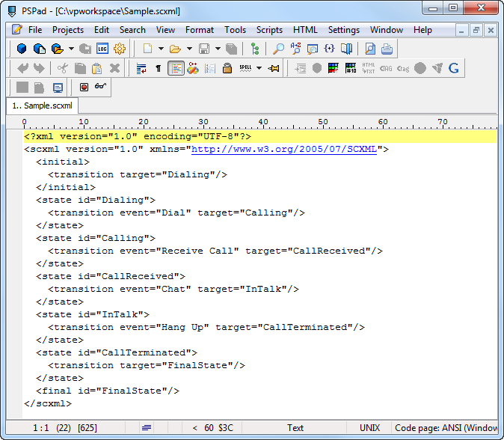Viewport: 504px width, 440px height.
Task: Click the find in files window icon
Action: [313, 49]
